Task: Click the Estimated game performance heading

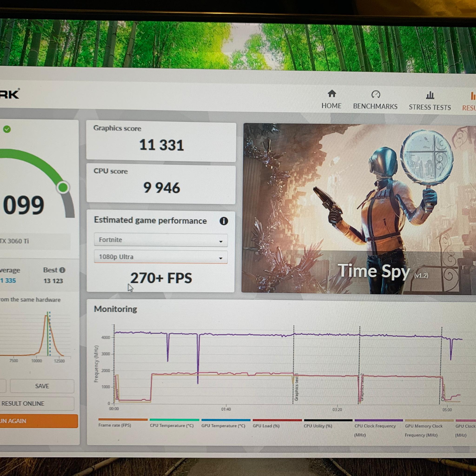Action: 150,220
